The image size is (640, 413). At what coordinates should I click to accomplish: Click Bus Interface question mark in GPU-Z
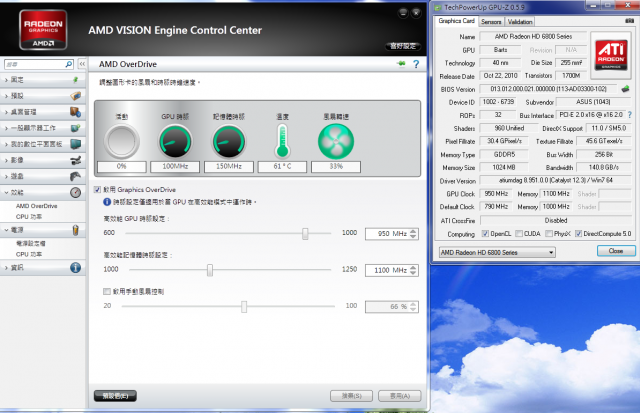coord(629,115)
